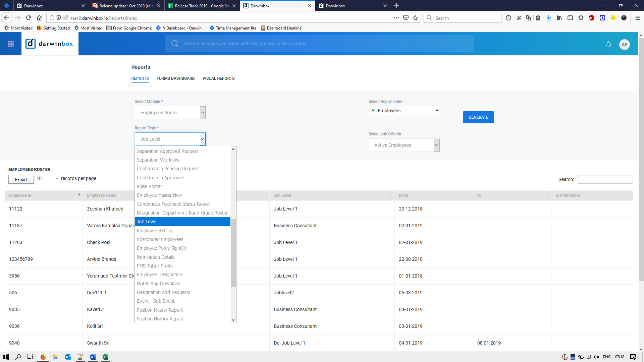Viewport: 644px width, 362px height.
Task: Click the Firefox downloads arrow icon
Action: click(x=548, y=18)
